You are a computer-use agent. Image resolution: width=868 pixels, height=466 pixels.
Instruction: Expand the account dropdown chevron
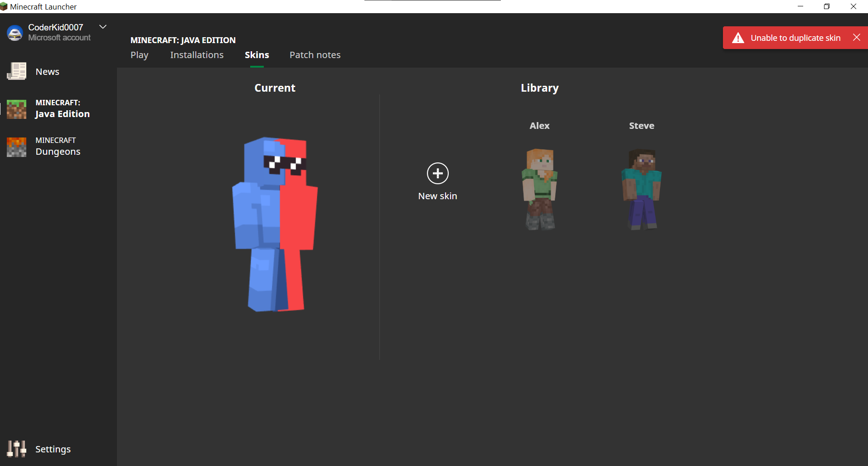tap(103, 27)
